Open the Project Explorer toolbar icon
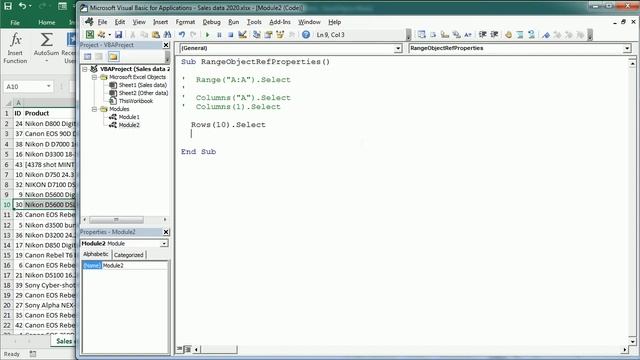 (256, 35)
